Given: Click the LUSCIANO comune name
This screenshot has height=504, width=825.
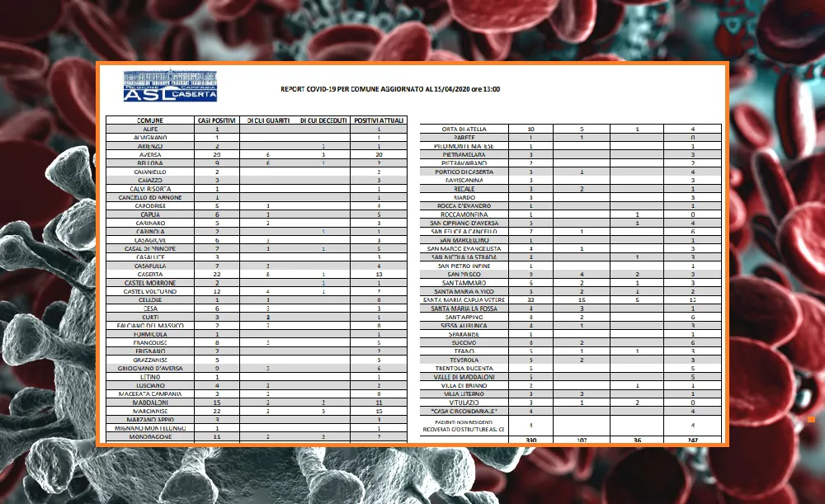Looking at the screenshot, I should click(150, 385).
